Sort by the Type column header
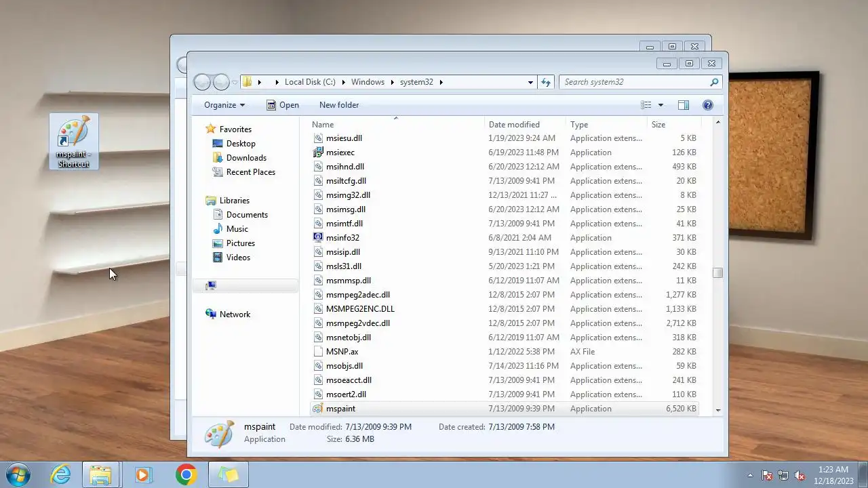The image size is (868, 488). [607, 125]
